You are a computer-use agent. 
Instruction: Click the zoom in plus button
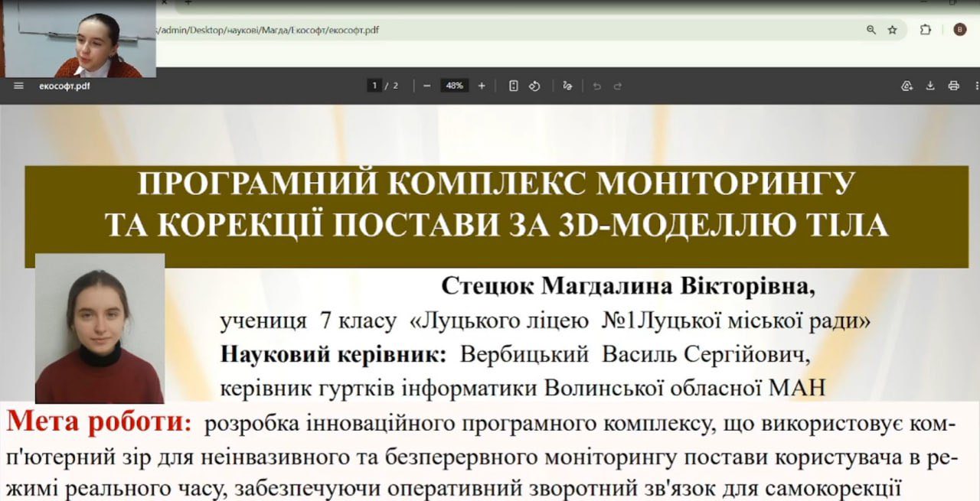click(x=482, y=86)
